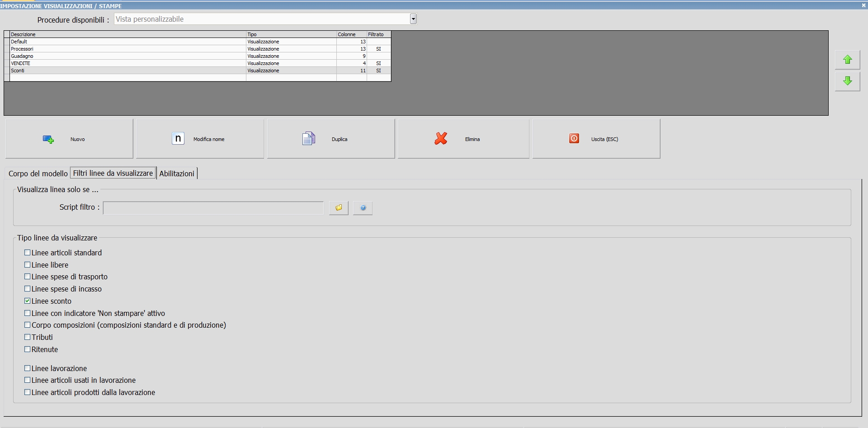Click the green move-down arrow icon
Viewport: 868px width, 428px height.
click(x=847, y=81)
